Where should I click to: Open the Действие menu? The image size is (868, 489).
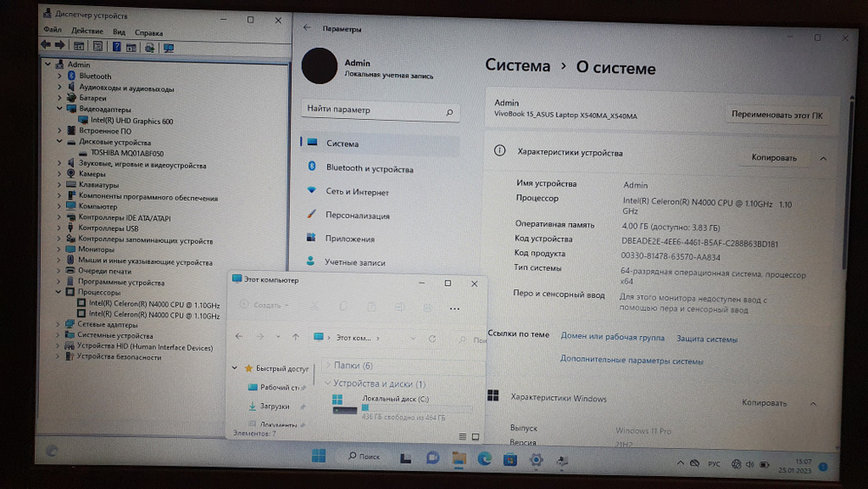pyautogui.click(x=87, y=31)
